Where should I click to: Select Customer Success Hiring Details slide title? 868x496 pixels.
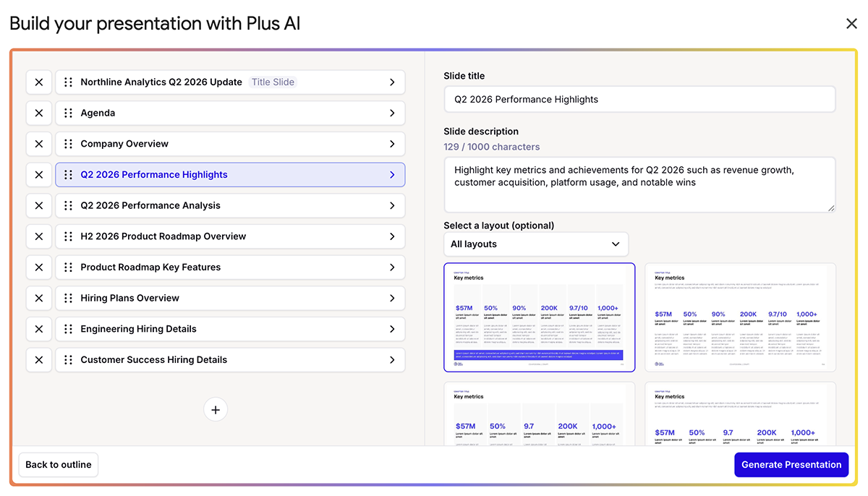tap(154, 360)
